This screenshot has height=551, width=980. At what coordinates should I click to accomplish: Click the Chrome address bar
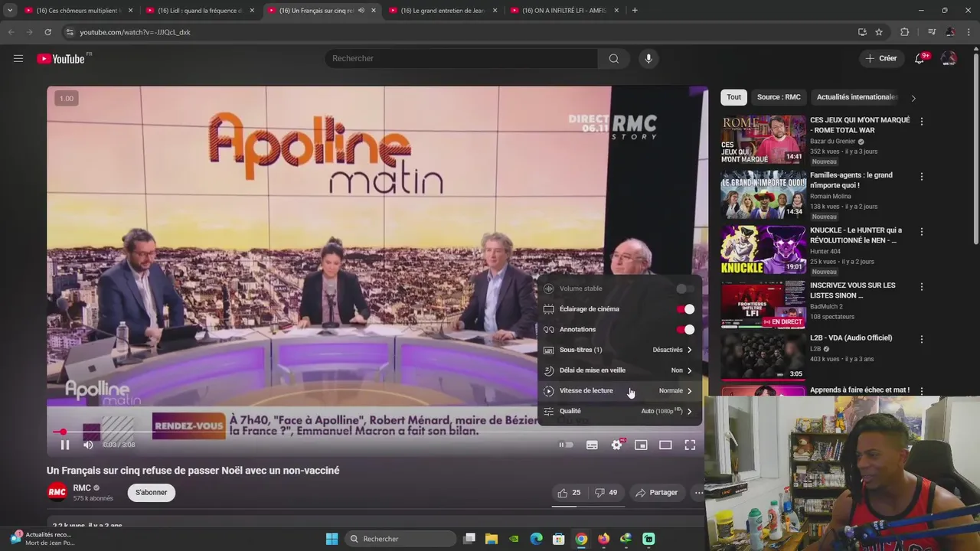pyautogui.click(x=459, y=32)
